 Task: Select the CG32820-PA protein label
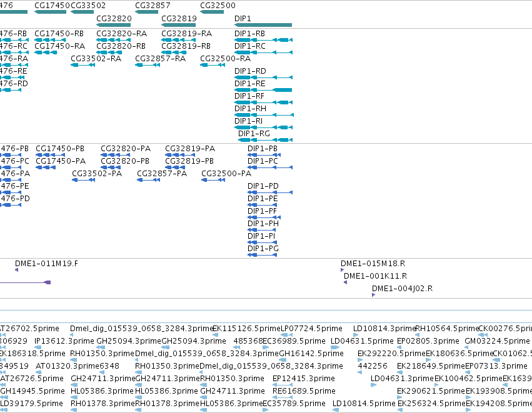point(126,149)
